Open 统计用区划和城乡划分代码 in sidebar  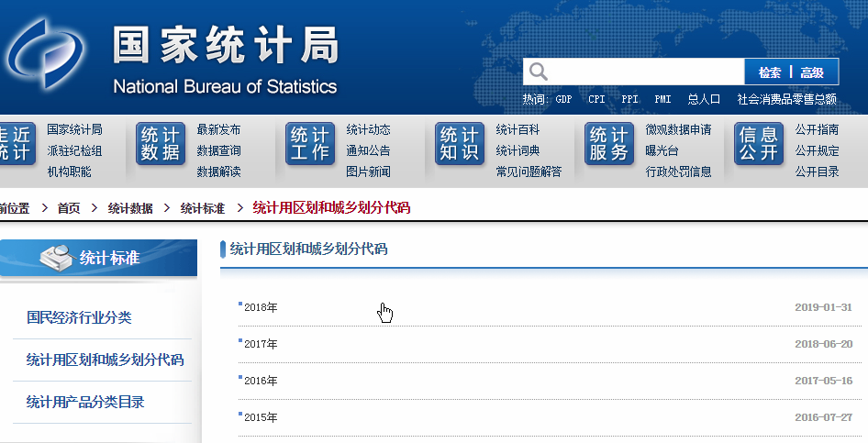105,360
